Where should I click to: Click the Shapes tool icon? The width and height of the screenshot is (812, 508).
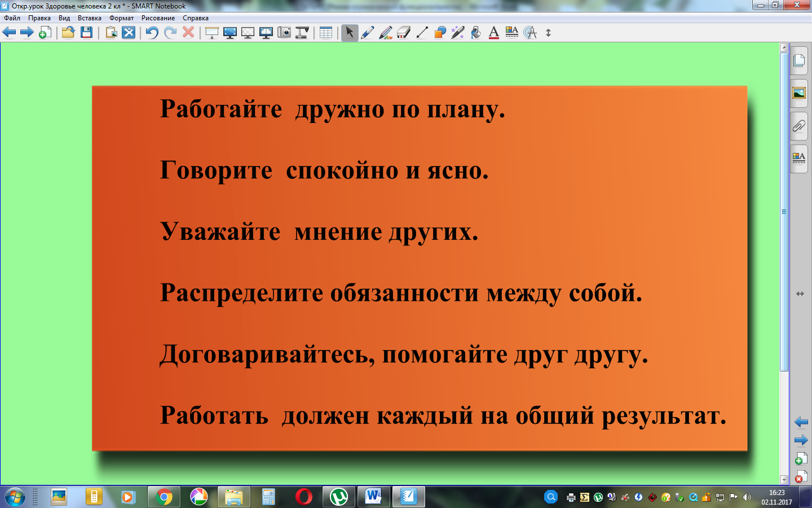440,33
